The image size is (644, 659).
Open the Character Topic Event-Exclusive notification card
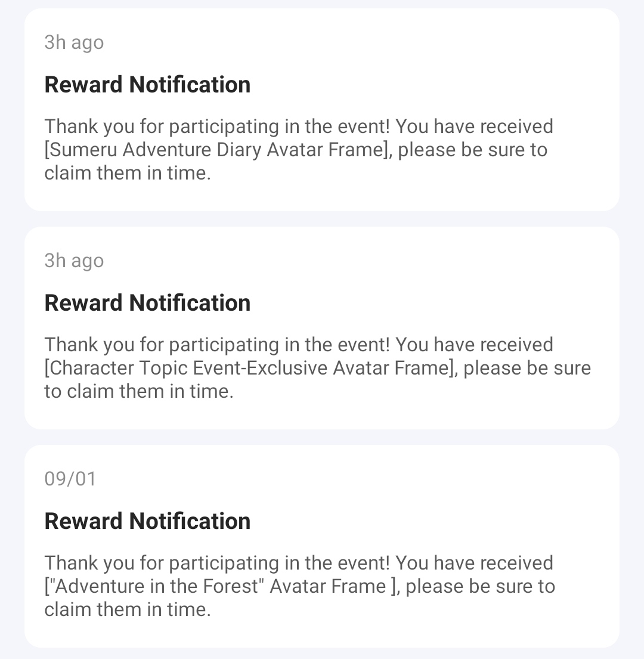322,328
